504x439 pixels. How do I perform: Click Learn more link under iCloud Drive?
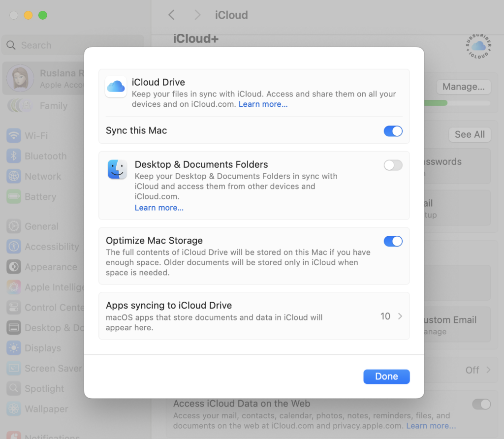(x=263, y=104)
